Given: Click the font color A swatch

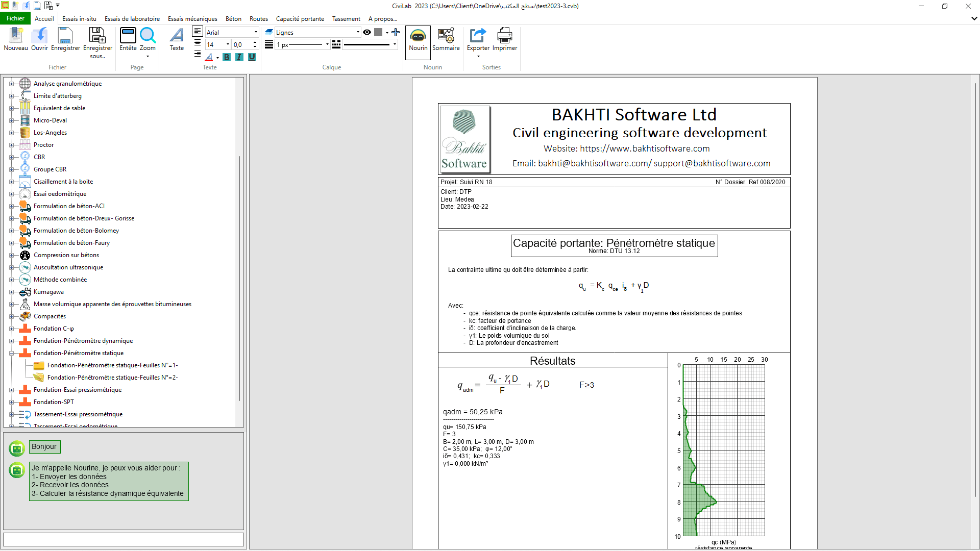Looking at the screenshot, I should click(209, 58).
